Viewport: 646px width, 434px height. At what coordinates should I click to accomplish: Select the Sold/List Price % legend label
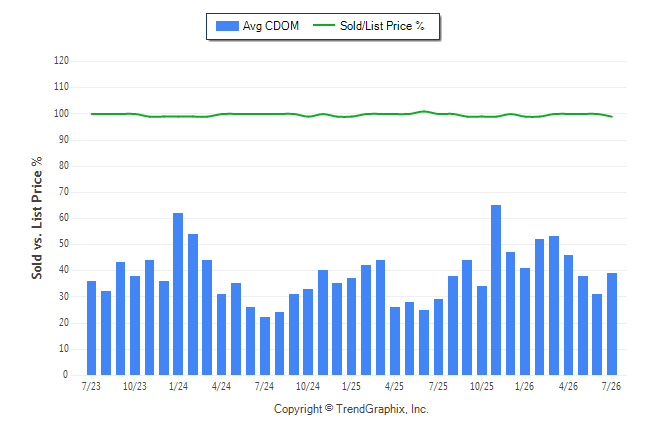382,26
